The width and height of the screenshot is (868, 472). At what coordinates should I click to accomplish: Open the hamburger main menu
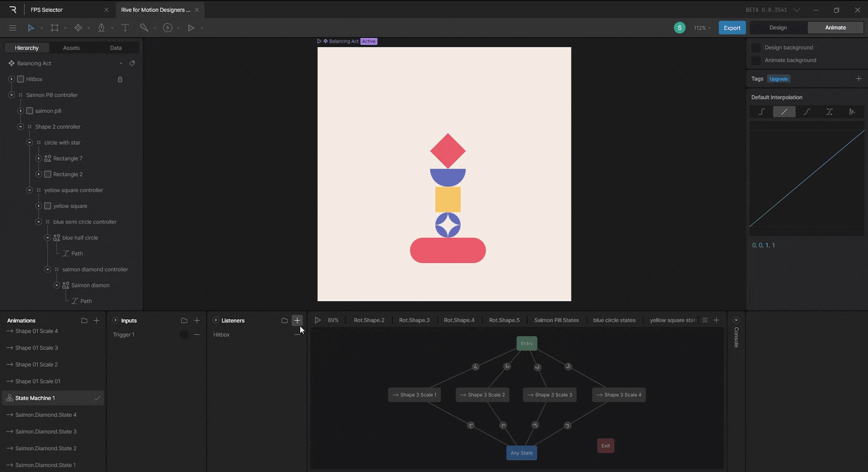(13, 28)
